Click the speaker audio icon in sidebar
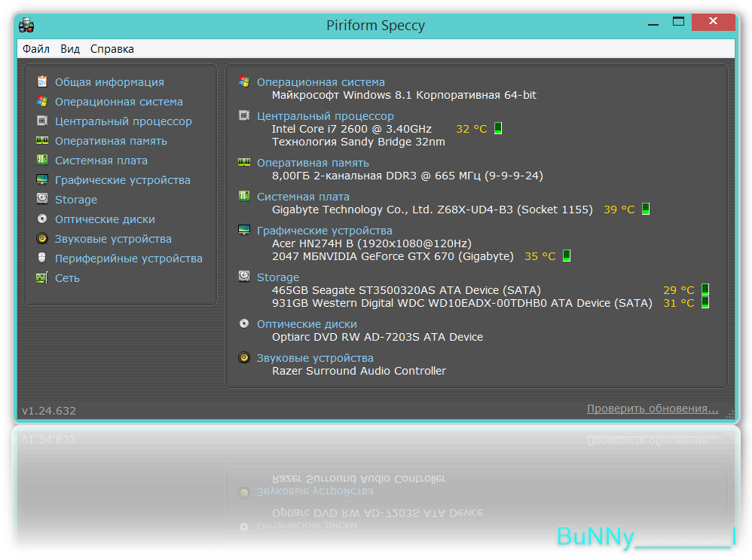Screen dimensions: 752x560 pyautogui.click(x=42, y=238)
